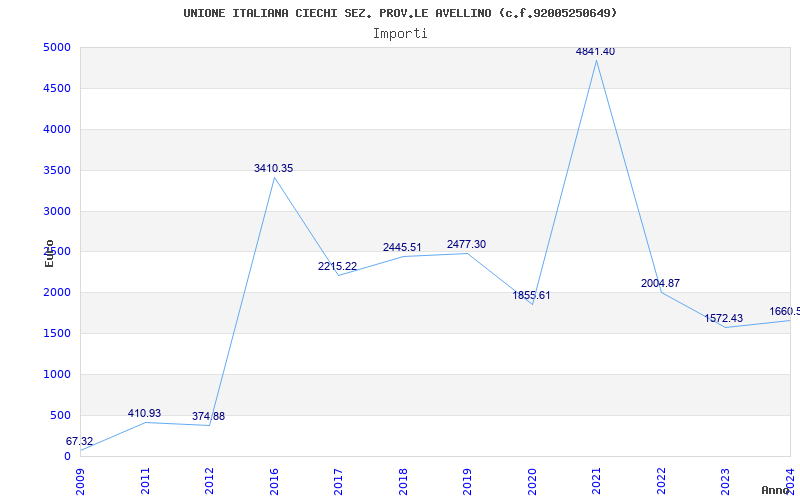Click the 2009 year axis label

pos(81,481)
